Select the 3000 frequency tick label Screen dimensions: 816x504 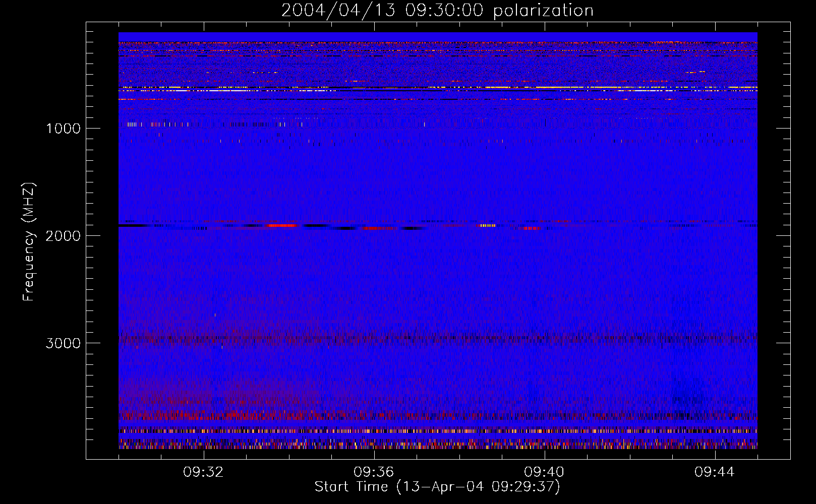63,343
